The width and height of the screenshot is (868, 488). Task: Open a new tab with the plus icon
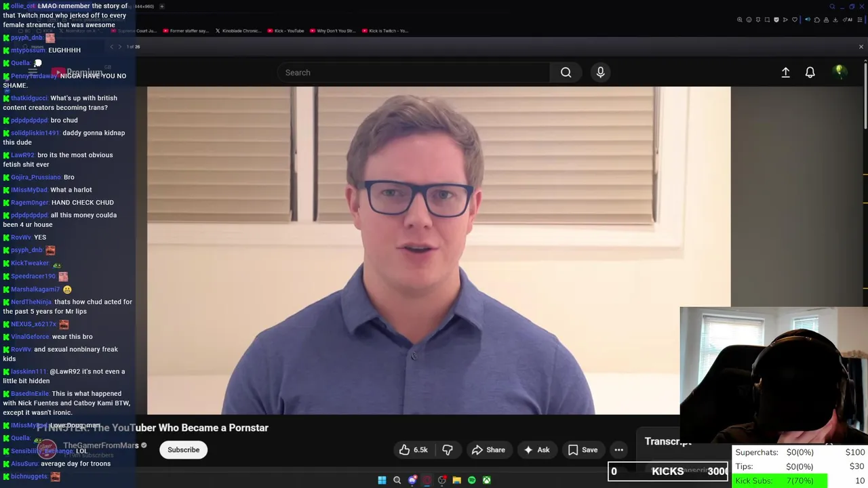161,6
